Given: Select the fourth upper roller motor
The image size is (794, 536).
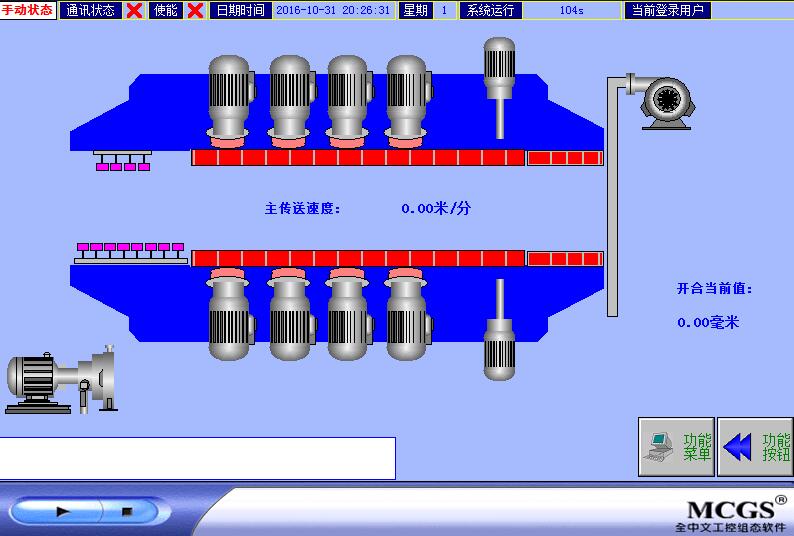Looking at the screenshot, I should (x=407, y=97).
